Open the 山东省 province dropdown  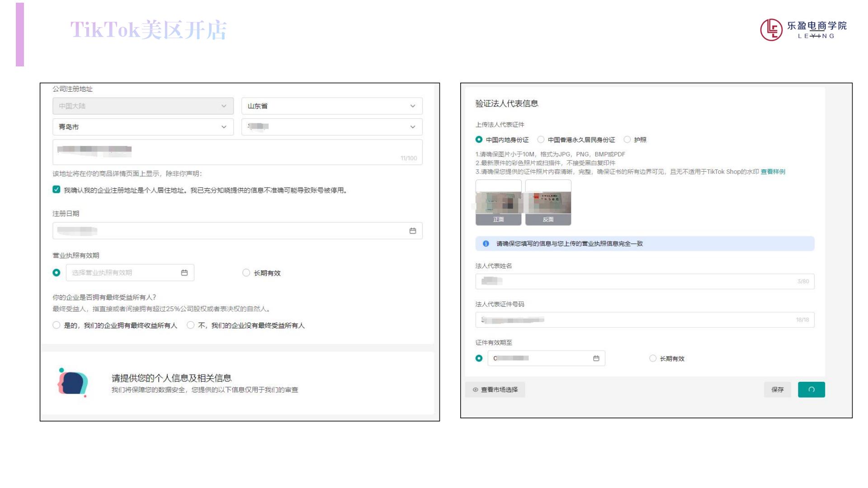pos(332,106)
